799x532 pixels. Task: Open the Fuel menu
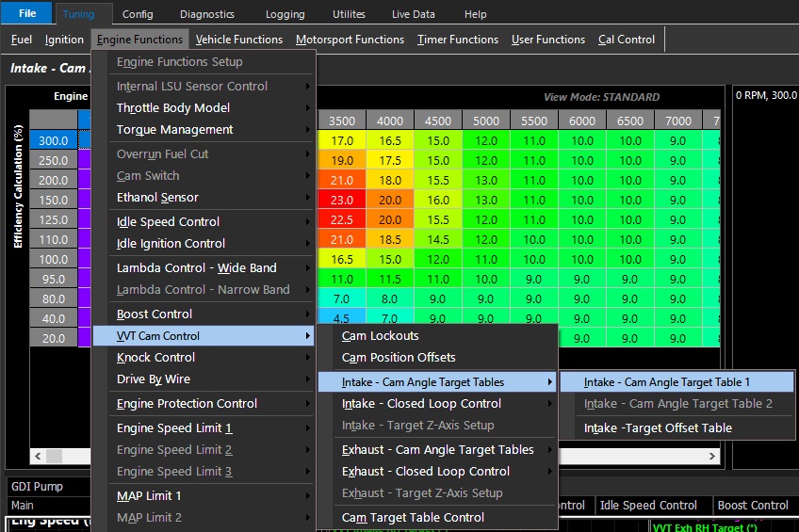[22, 40]
